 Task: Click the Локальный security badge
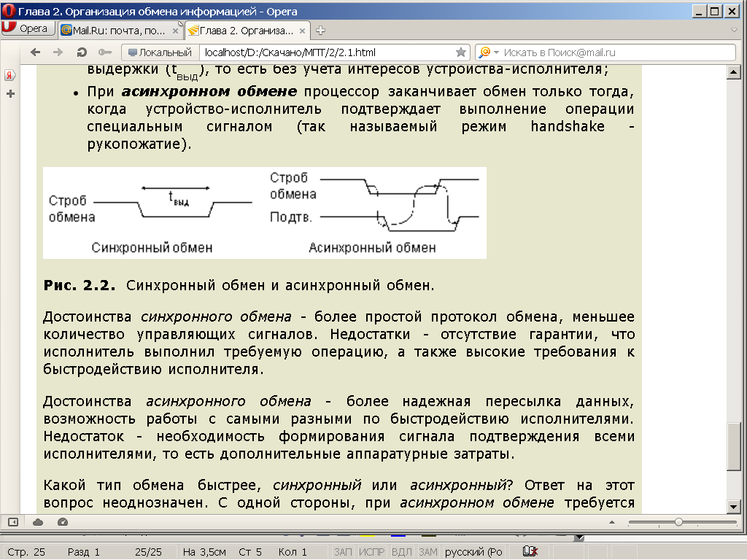click(x=160, y=52)
